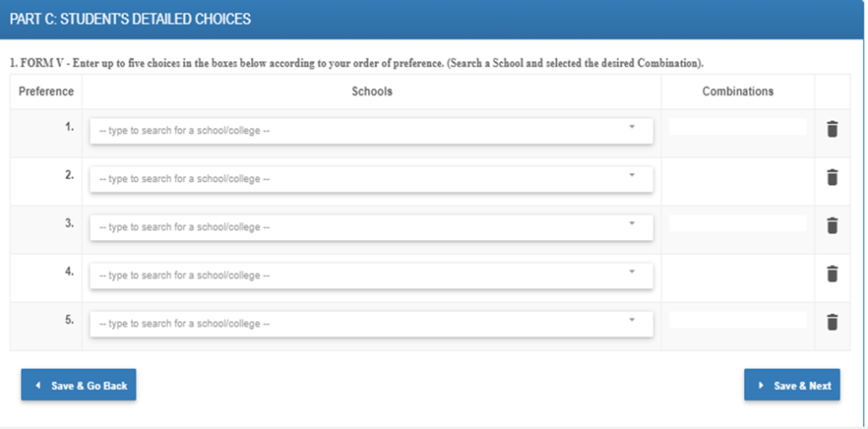This screenshot has width=868, height=429.
Task: Expand preference 2 school dropdown arrow
Action: [632, 175]
